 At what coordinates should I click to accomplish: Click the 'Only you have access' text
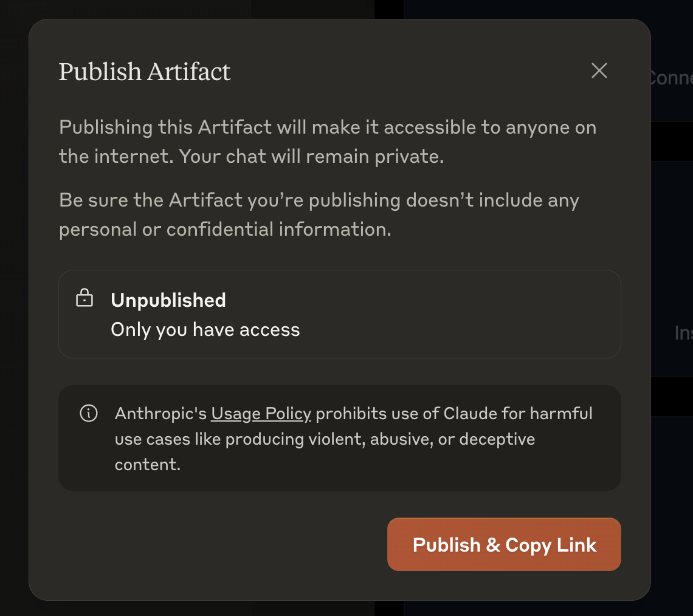pyautogui.click(x=205, y=330)
